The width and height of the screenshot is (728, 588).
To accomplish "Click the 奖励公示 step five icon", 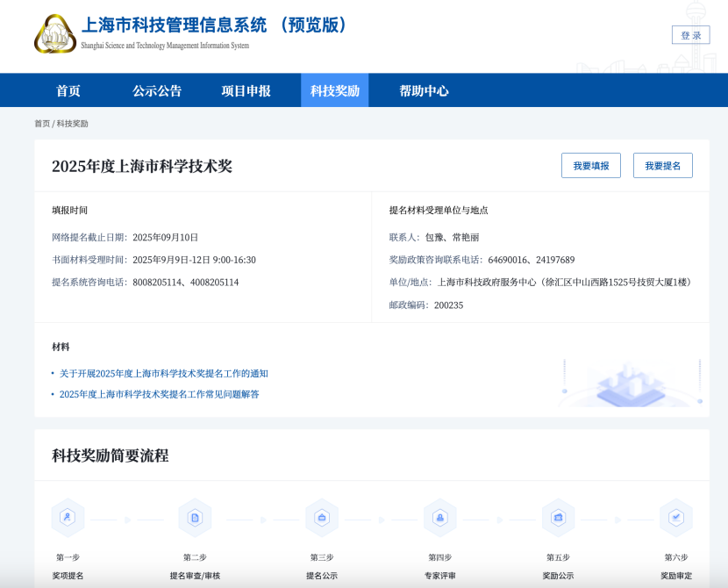I will click(558, 518).
